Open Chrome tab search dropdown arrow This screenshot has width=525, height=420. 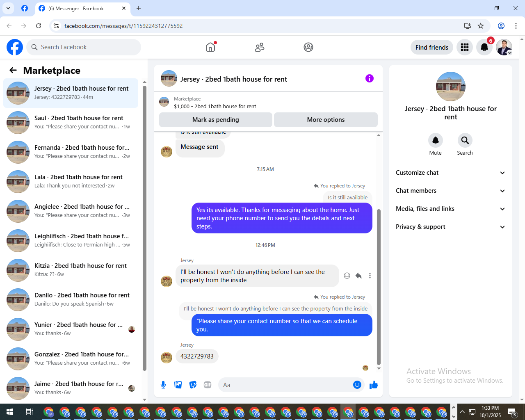(x=8, y=8)
